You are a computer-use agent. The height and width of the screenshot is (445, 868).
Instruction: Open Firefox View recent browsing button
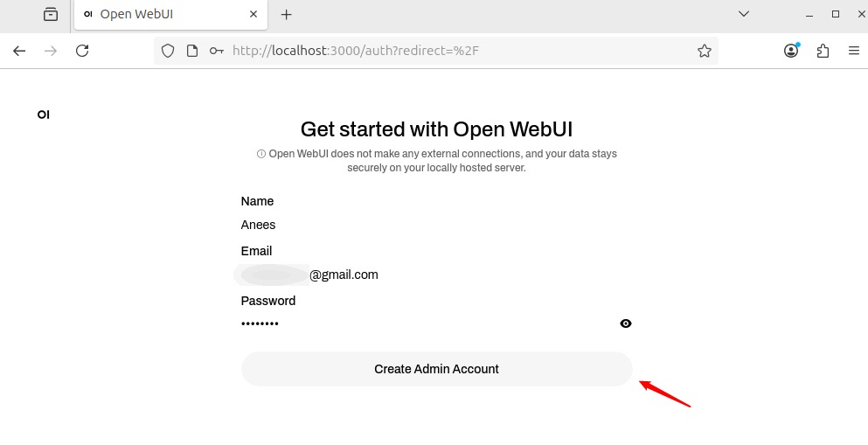pyautogui.click(x=51, y=14)
